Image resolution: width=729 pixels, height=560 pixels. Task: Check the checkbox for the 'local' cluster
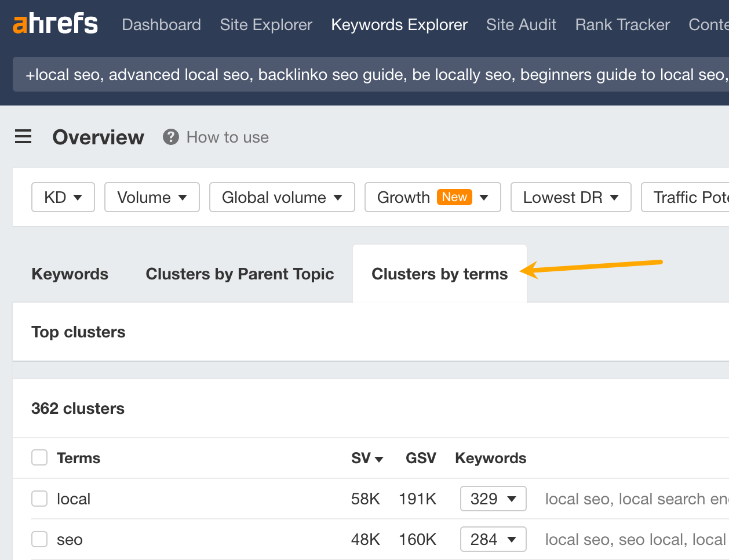click(x=39, y=499)
